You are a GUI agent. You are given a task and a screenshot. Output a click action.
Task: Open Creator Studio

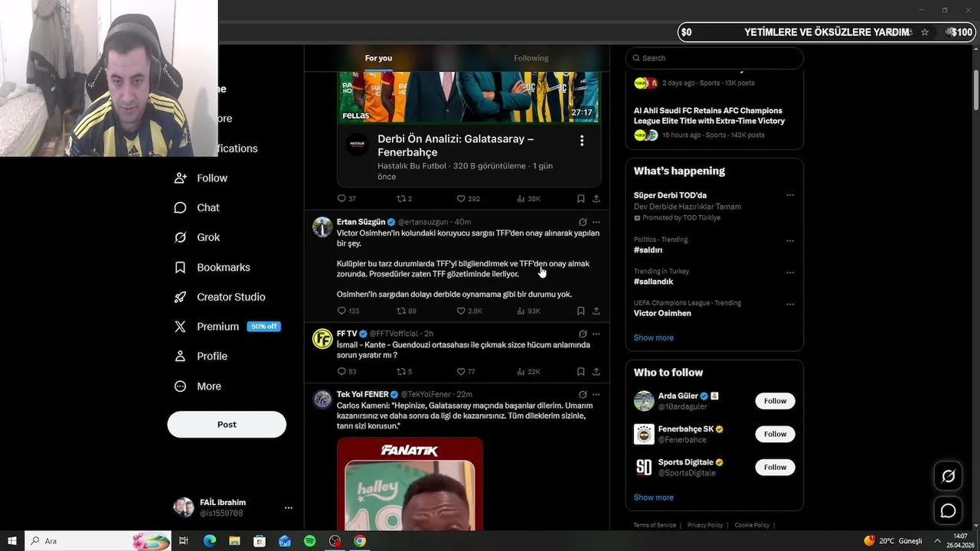tap(220, 298)
